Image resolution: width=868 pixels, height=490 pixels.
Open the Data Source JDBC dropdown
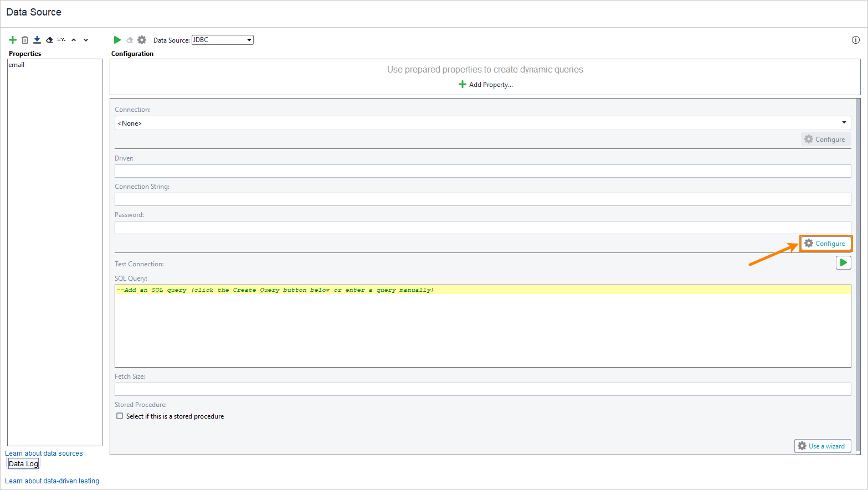[x=248, y=39]
